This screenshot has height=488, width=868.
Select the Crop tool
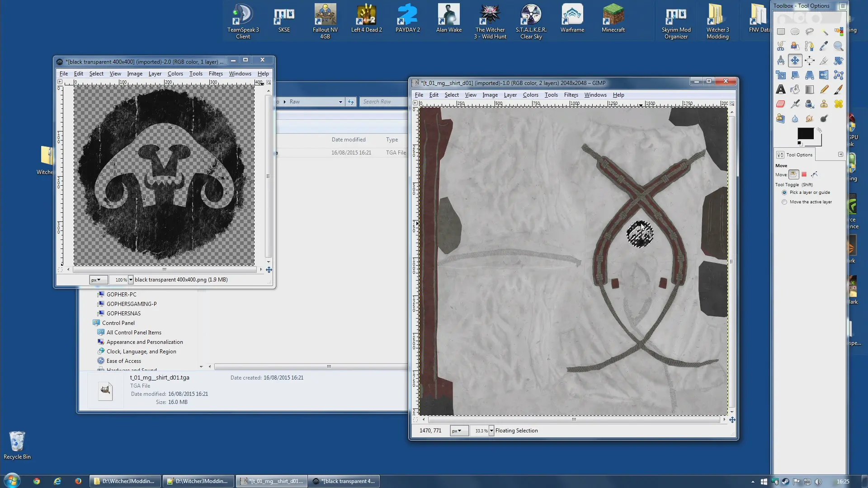tap(824, 61)
